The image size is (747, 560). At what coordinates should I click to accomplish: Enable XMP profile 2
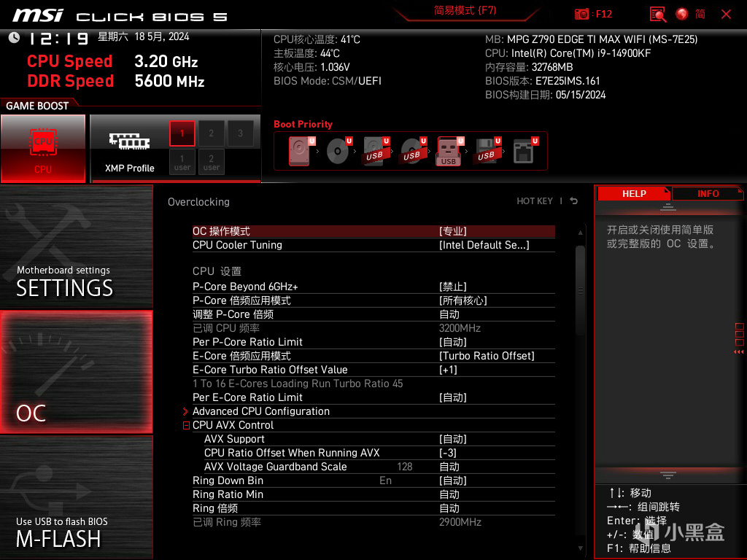click(x=211, y=133)
